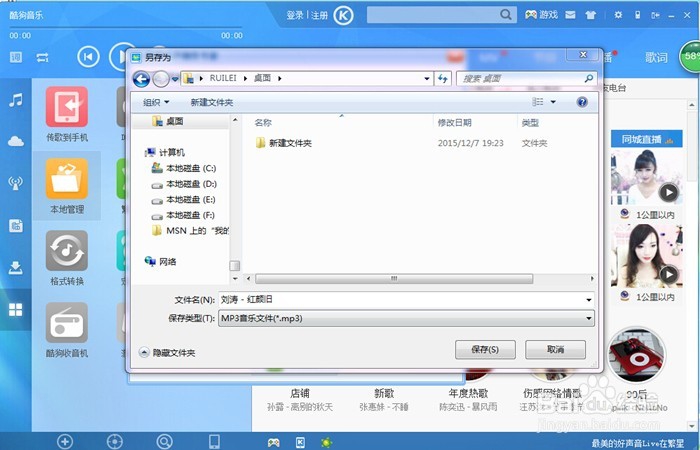Image resolution: width=700 pixels, height=450 pixels.
Task: Click the search icon in bottom bar
Action: point(164,442)
